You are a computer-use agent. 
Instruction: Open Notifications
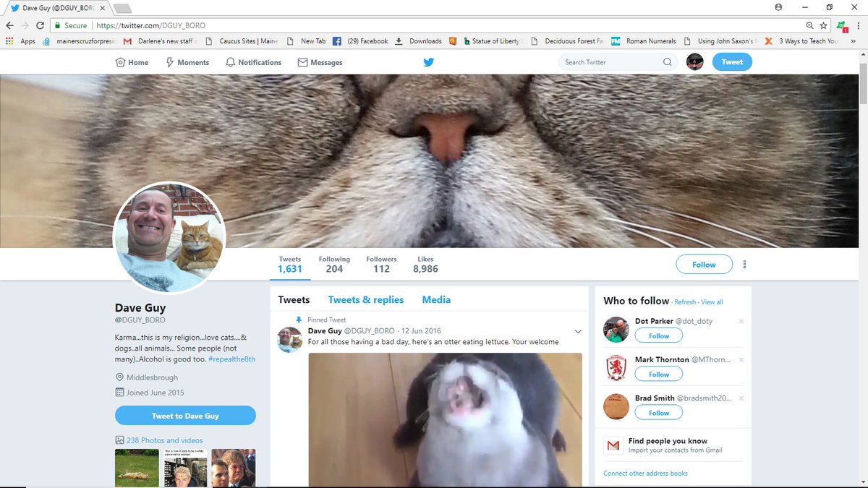253,62
